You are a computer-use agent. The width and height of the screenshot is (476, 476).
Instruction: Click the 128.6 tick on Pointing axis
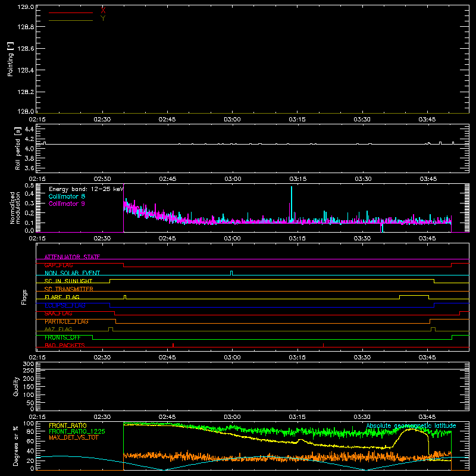pyautogui.click(x=26, y=49)
